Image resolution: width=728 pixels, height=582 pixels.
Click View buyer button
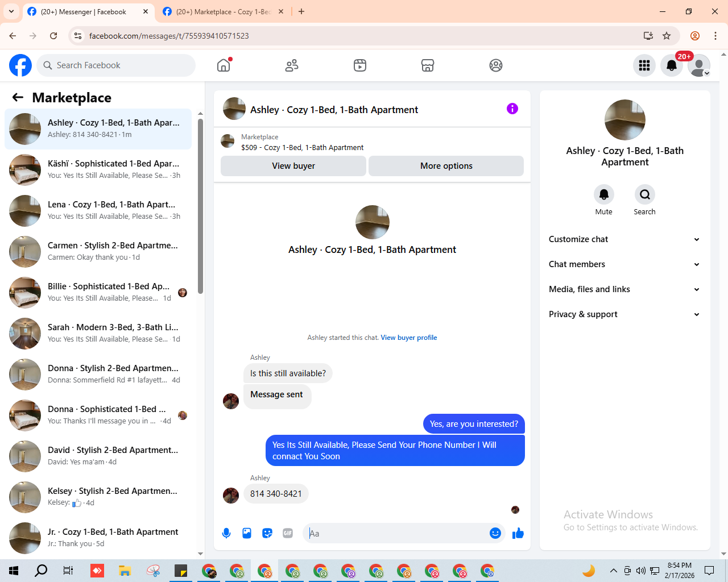click(293, 166)
